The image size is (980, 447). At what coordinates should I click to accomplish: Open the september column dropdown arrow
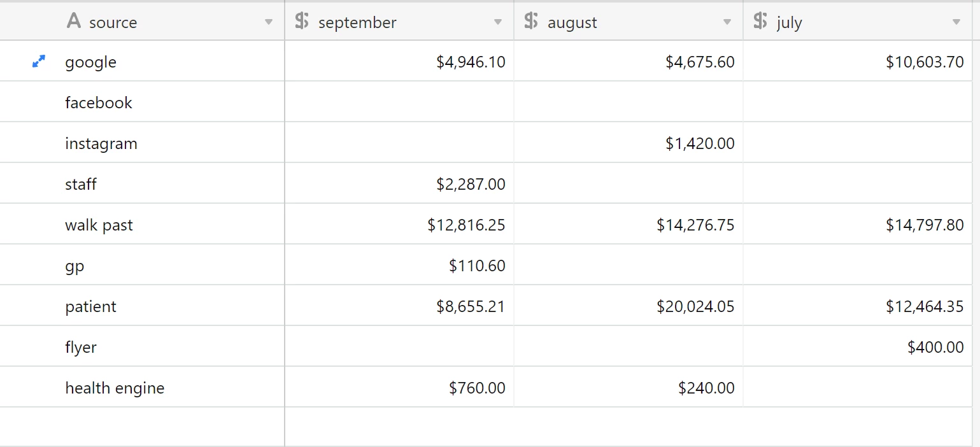coord(498,23)
